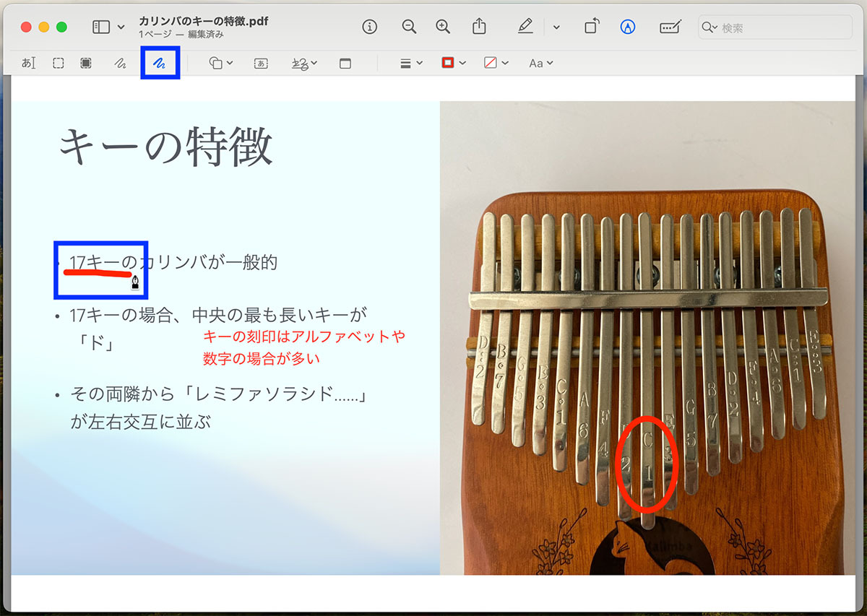The height and width of the screenshot is (616, 867).
Task: Open the Share menu icon
Action: 479,26
